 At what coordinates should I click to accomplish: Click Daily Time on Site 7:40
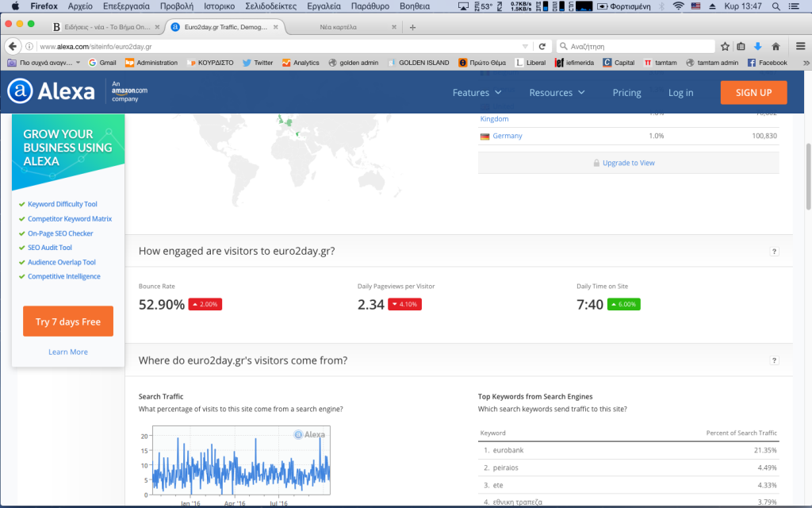[x=590, y=304]
